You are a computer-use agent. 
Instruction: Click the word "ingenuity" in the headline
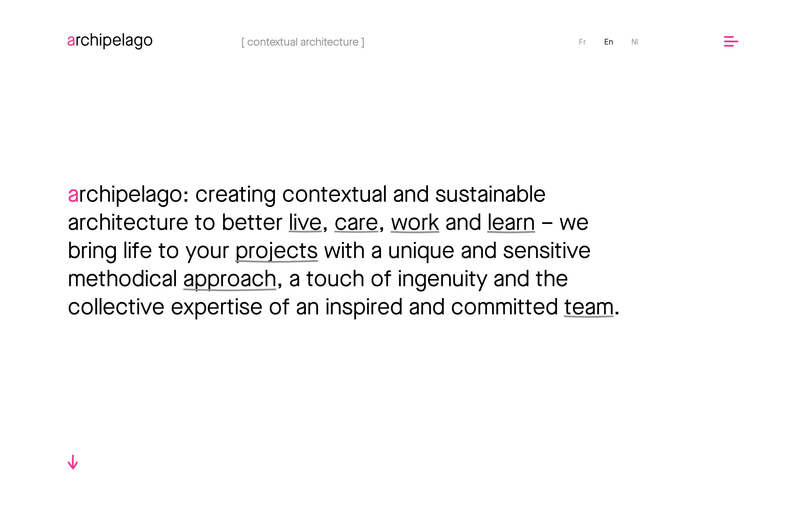click(x=442, y=279)
